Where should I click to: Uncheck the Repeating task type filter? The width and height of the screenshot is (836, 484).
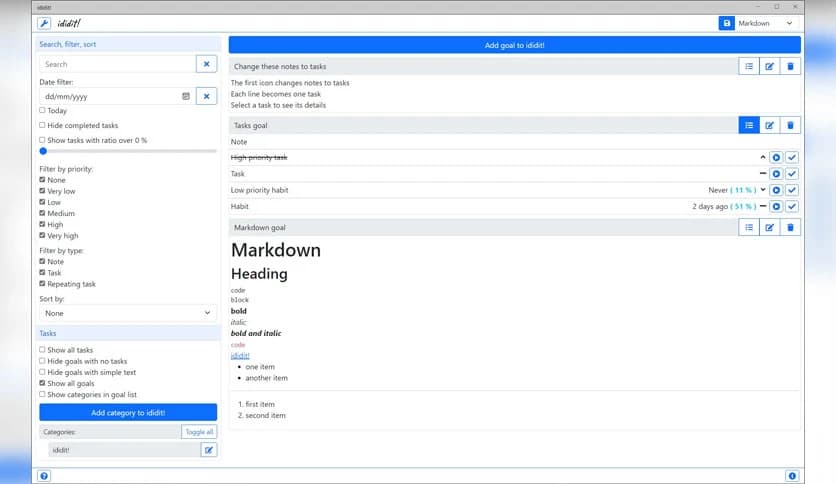42,284
